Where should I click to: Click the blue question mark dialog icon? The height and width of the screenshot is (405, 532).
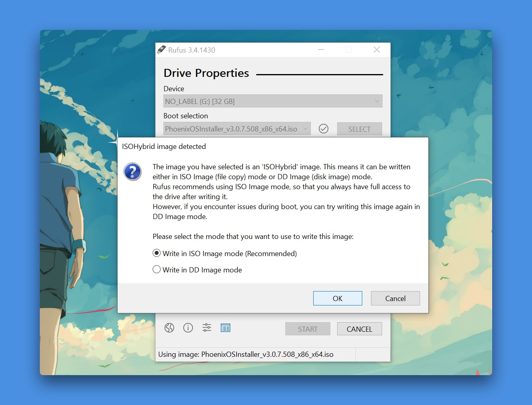(133, 172)
